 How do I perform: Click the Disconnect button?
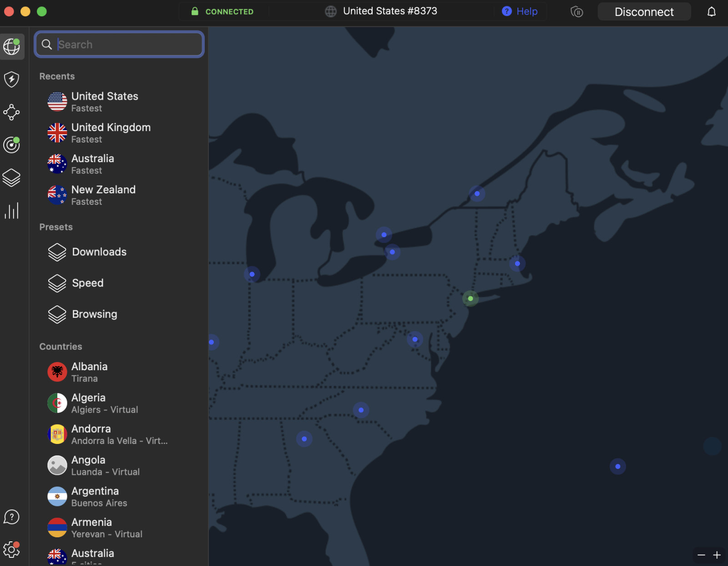coord(644,11)
